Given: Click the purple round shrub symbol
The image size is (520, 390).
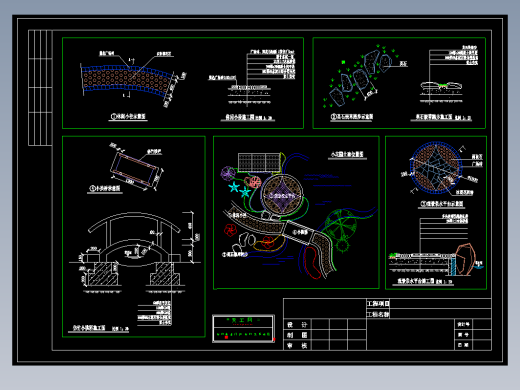Looking at the screenshot, I should (228, 173).
